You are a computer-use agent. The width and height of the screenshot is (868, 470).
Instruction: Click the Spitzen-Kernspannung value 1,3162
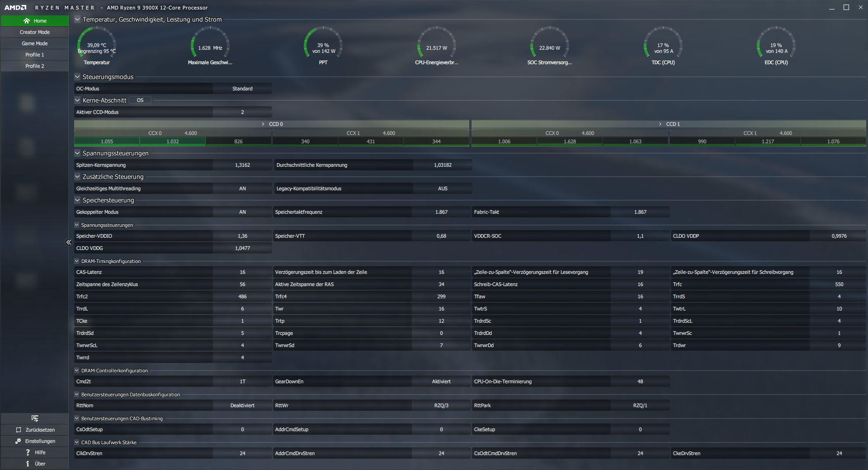(242, 165)
